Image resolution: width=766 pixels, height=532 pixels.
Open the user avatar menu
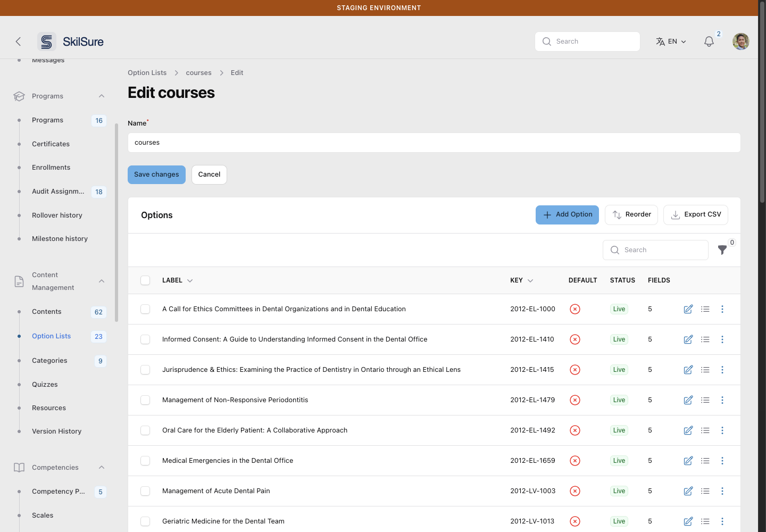pos(741,41)
